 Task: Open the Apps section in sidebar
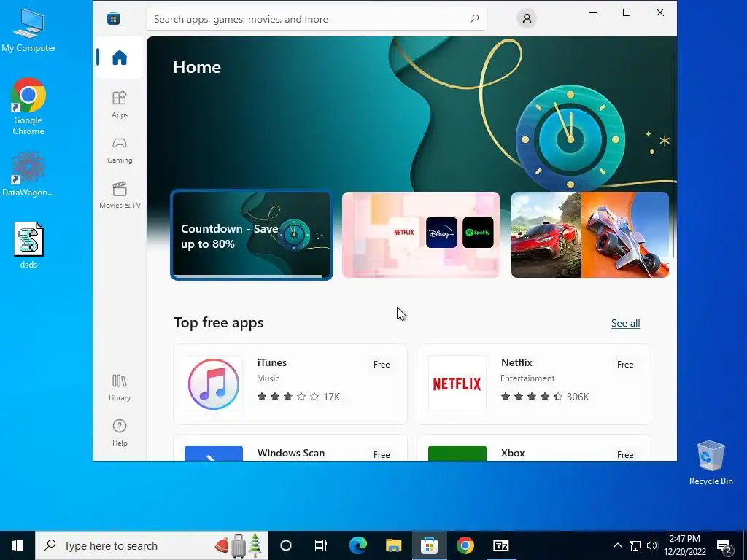(x=120, y=104)
